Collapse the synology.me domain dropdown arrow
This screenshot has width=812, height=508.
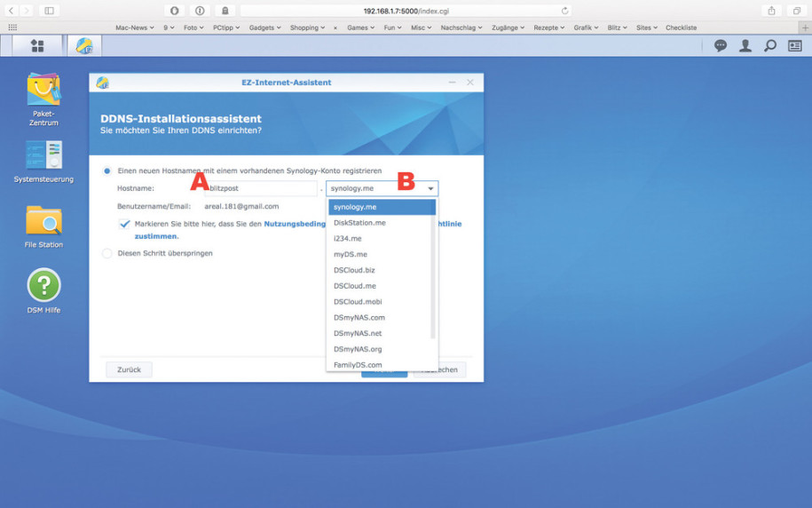tap(430, 188)
